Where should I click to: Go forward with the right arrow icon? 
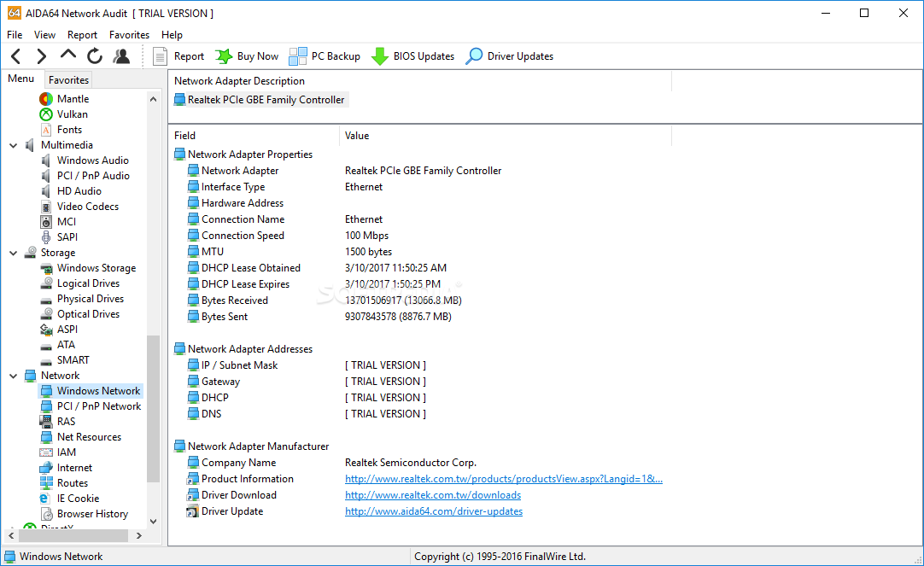(x=41, y=56)
